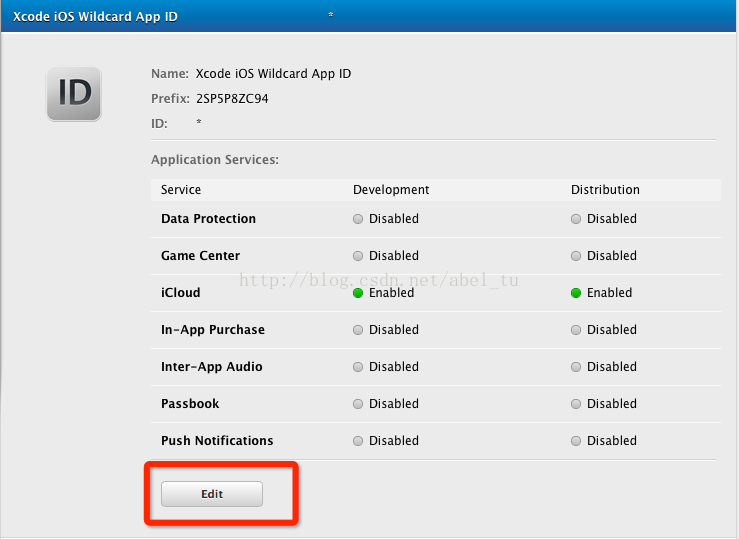Image resolution: width=739 pixels, height=539 pixels.
Task: Click the Data Protection Development disabled indicator
Action: coord(358,219)
